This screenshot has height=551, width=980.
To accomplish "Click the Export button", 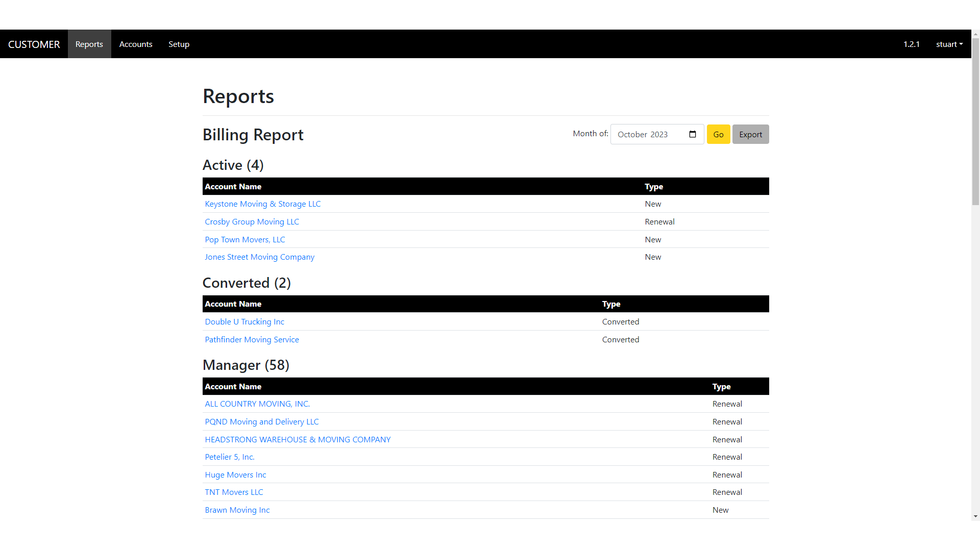I will 750,134.
